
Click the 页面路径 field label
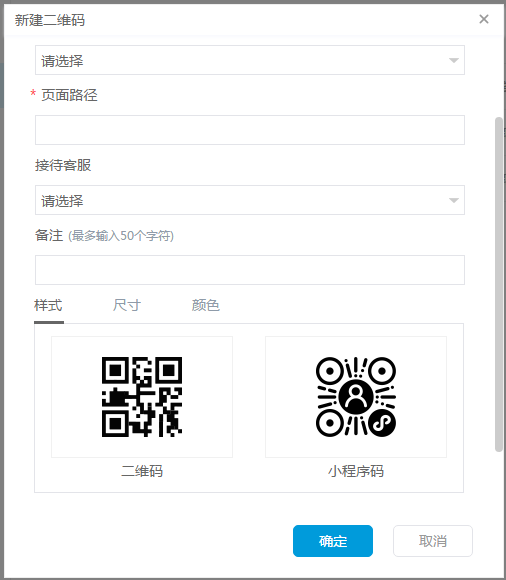[x=69, y=95]
